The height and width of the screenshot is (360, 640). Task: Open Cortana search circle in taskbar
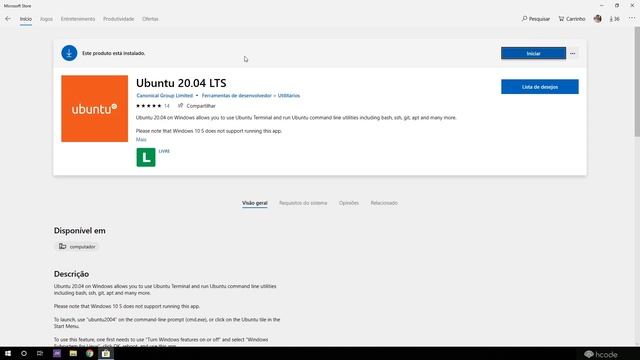[x=24, y=353]
